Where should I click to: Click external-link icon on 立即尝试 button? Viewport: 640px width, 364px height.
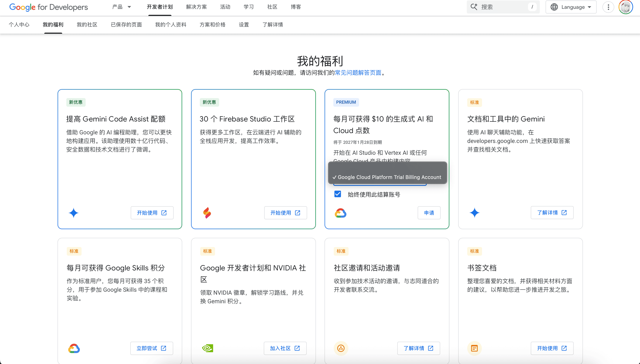(164, 348)
